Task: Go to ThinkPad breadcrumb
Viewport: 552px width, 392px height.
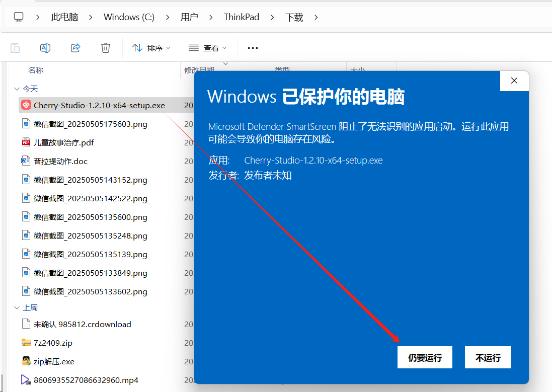Action: pos(242,17)
